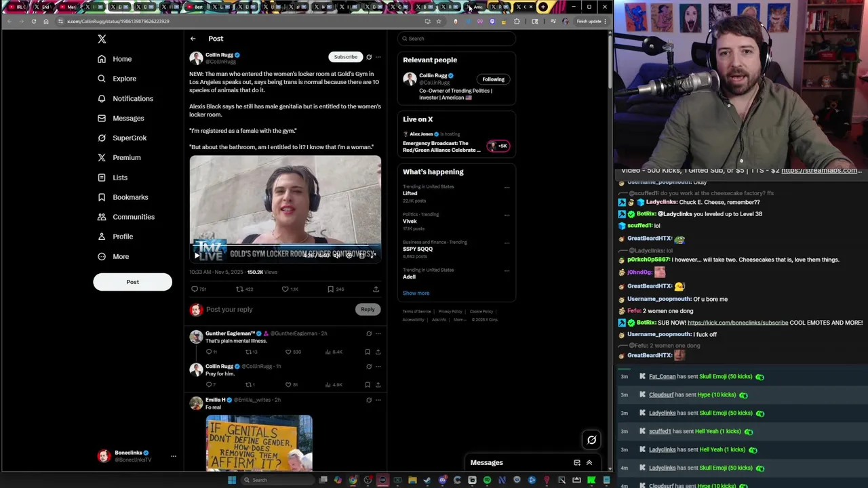Image resolution: width=868 pixels, height=488 pixels.
Task: Toggle mute on the video player
Action: point(337,256)
